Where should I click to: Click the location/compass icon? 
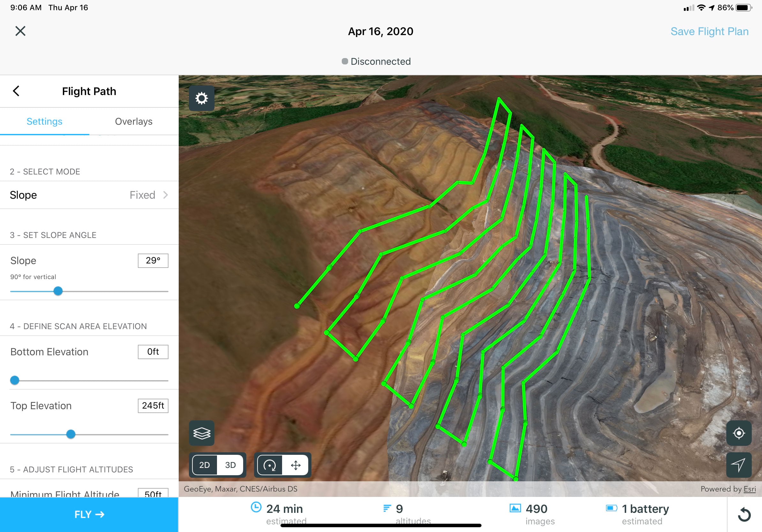pyautogui.click(x=739, y=433)
